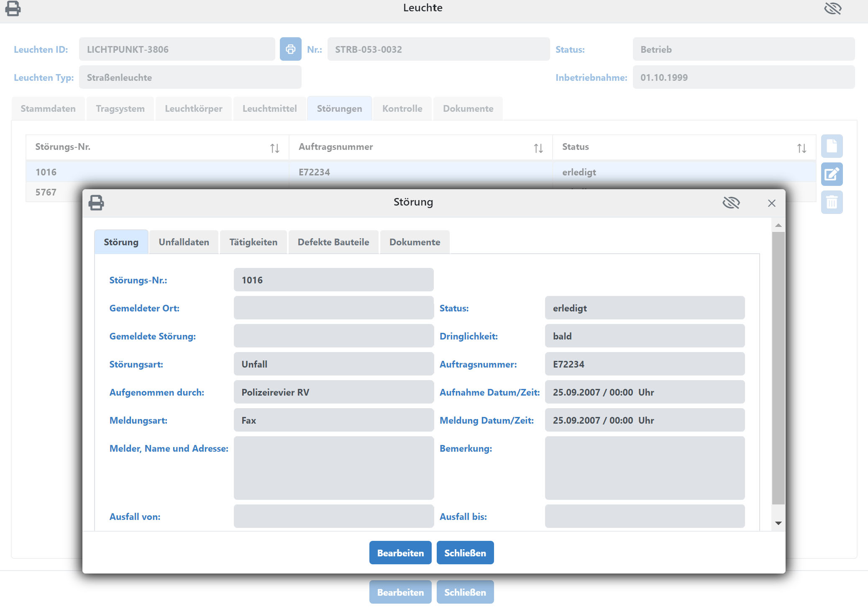Click the new document icon beside the table

[x=831, y=146]
